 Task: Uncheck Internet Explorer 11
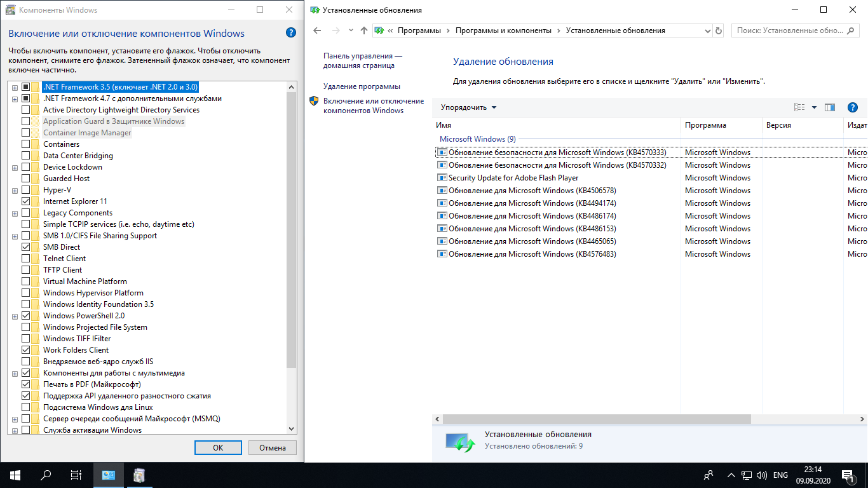pos(26,201)
